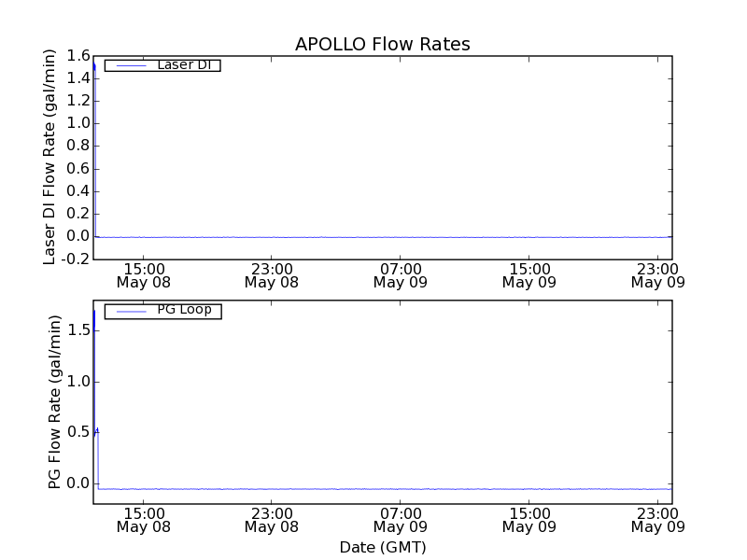Screen dimensions: 747x560
Task: Click the "PG Flow Rate (gal/min)" axis label
Action: tap(54, 402)
